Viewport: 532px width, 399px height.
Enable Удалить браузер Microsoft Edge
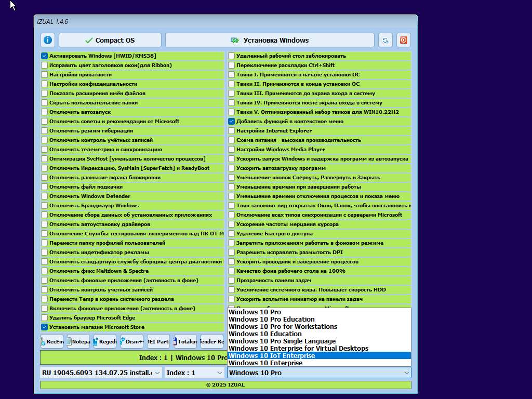[x=45, y=317]
